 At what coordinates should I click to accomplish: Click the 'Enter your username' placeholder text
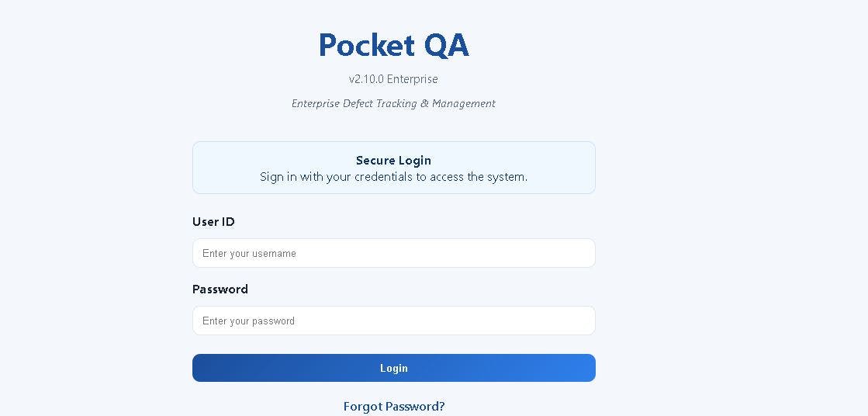249,254
